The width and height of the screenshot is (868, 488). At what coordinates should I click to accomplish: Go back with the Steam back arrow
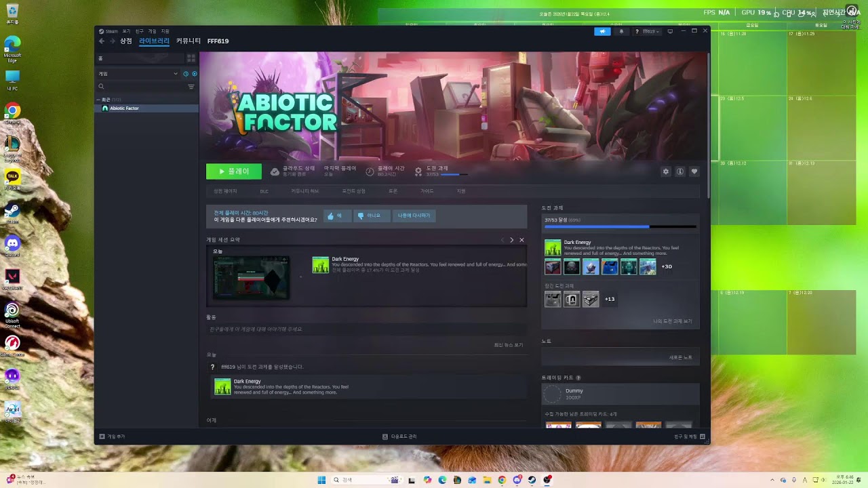coord(102,41)
